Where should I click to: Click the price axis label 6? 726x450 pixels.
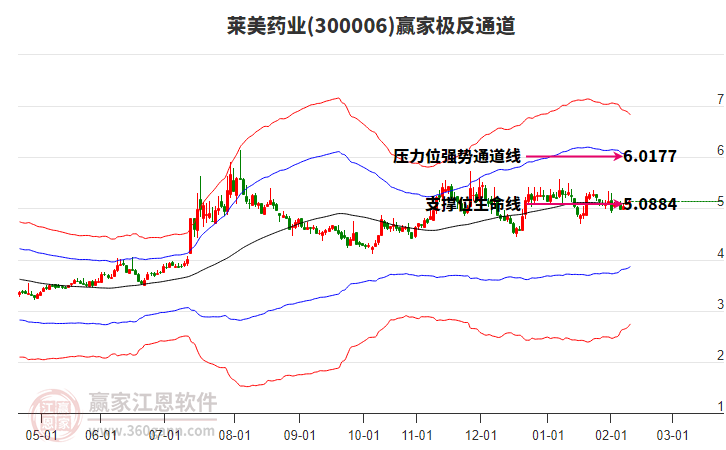click(720, 150)
